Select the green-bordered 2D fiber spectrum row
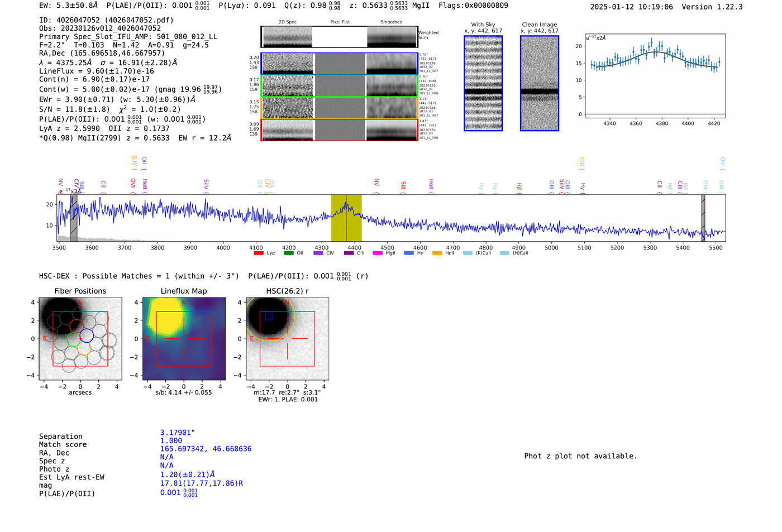The width and height of the screenshot is (782, 532). click(x=339, y=85)
